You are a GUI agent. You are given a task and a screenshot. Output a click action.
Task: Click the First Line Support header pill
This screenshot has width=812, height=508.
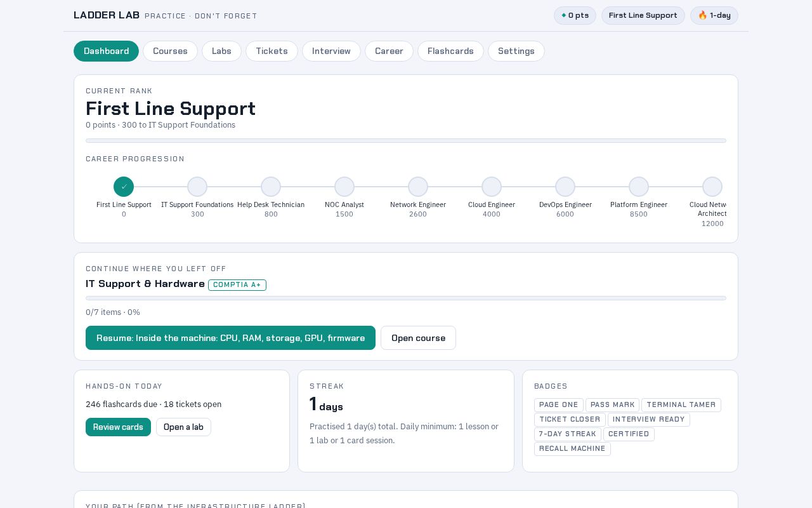(643, 15)
